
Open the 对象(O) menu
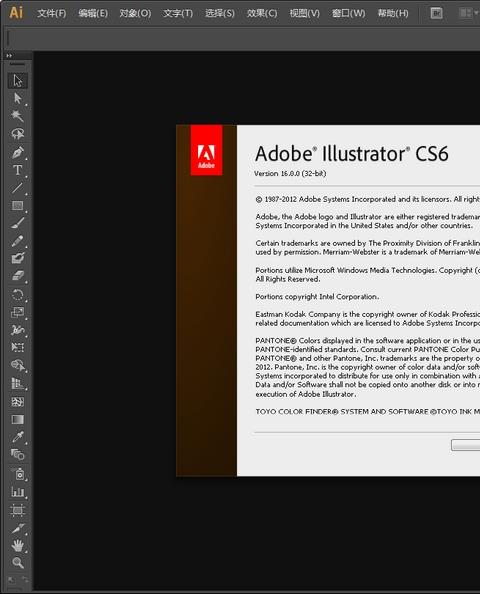click(135, 13)
